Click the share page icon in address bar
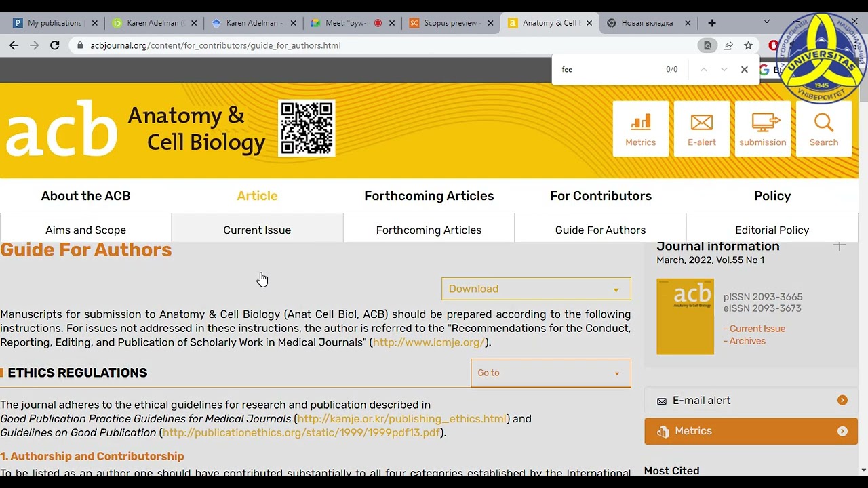Screen dimensions: 868x488 (x=728, y=45)
